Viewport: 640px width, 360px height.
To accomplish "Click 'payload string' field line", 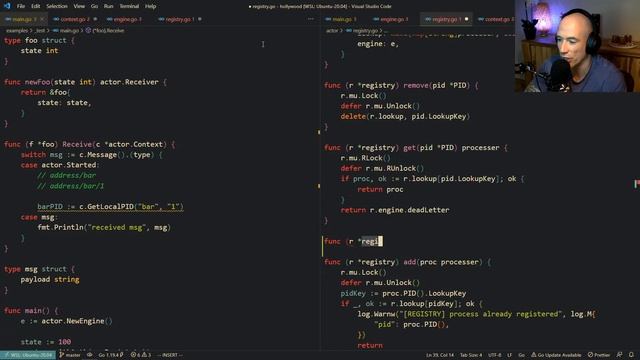I will click(50, 280).
